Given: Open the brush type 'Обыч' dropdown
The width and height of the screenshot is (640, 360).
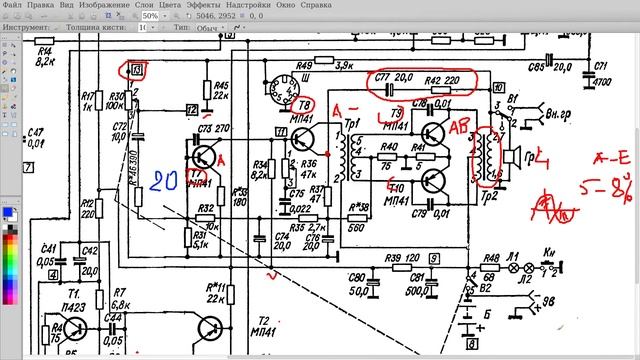Looking at the screenshot, I should coord(210,28).
